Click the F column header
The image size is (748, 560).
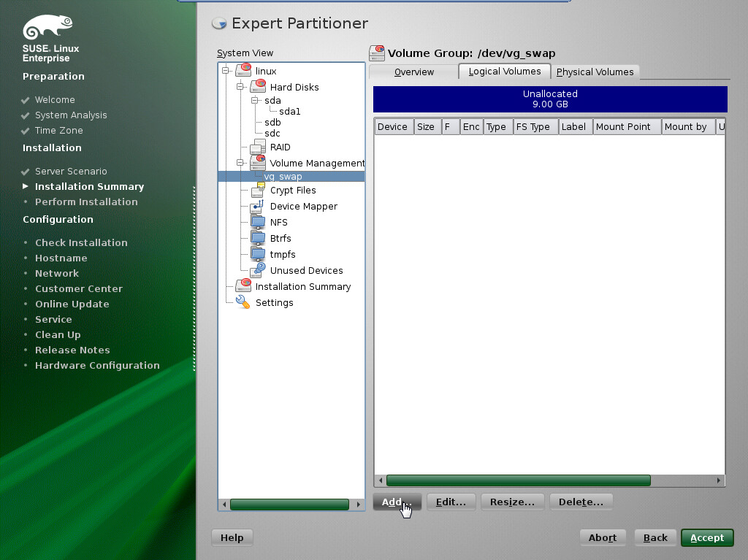coord(451,126)
